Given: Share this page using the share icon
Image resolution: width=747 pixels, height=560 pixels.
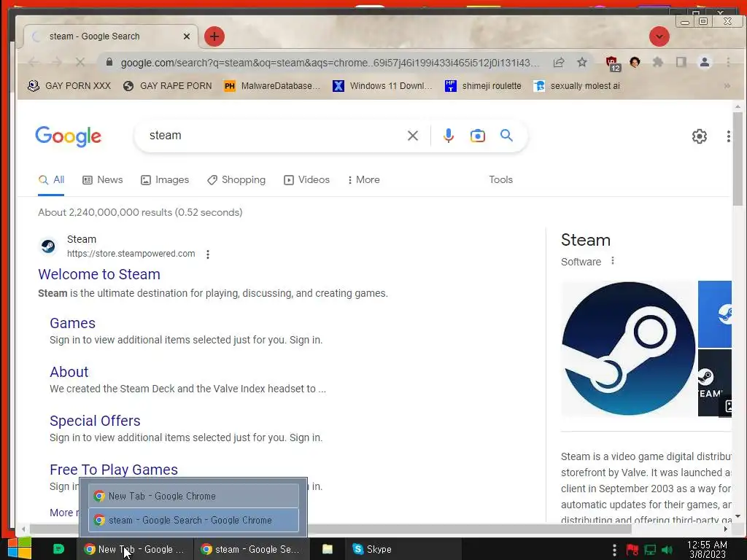Looking at the screenshot, I should [x=559, y=63].
